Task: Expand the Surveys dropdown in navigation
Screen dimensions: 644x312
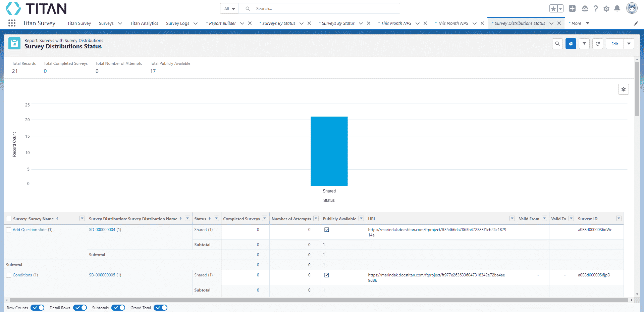Action: 120,23
